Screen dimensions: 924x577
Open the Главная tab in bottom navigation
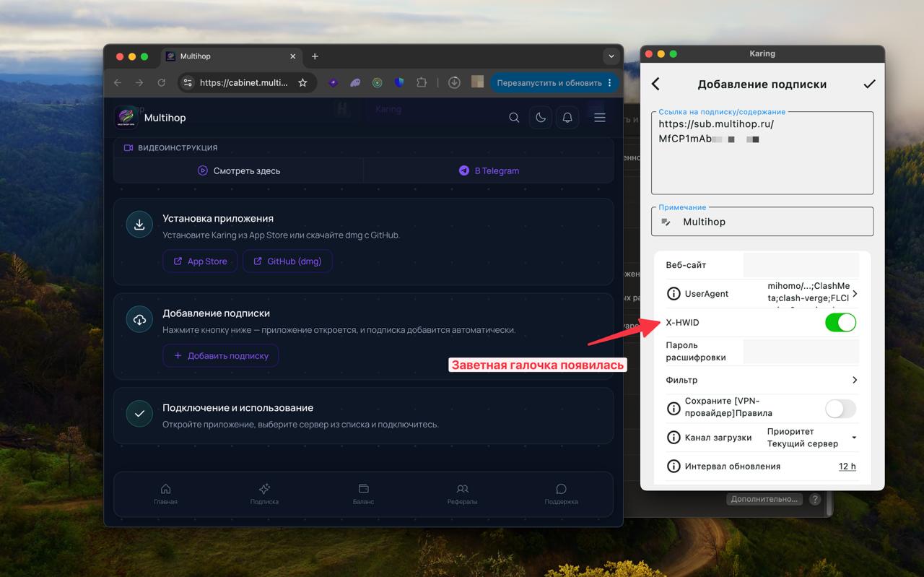point(165,494)
